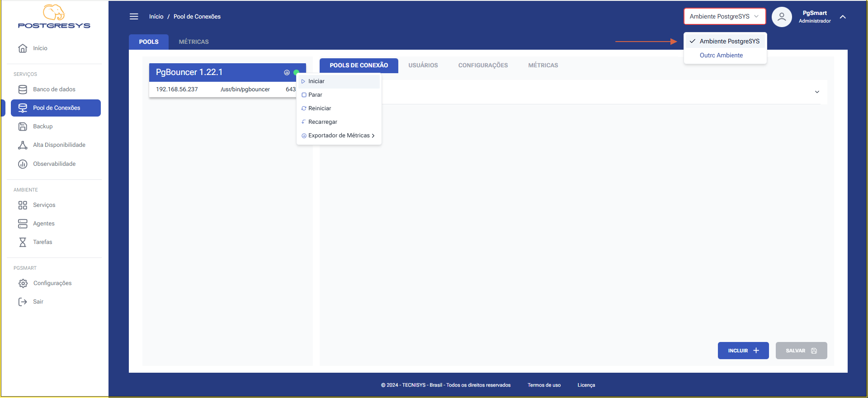
Task: Switch to Outro Ambiente option
Action: point(725,55)
